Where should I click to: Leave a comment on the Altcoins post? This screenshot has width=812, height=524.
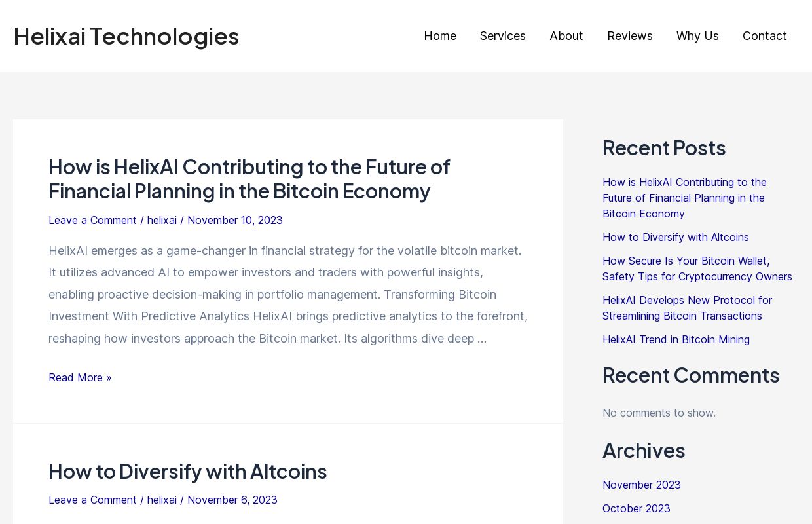[92, 500]
